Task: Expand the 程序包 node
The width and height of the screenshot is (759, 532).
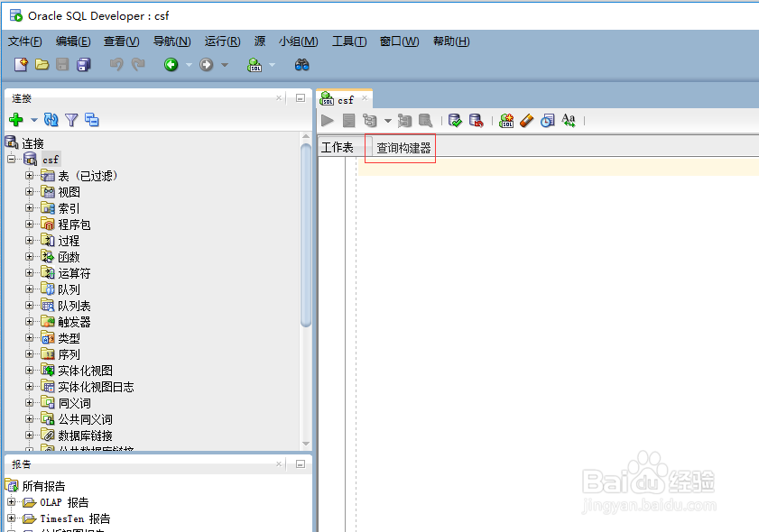Action: pyautogui.click(x=29, y=224)
